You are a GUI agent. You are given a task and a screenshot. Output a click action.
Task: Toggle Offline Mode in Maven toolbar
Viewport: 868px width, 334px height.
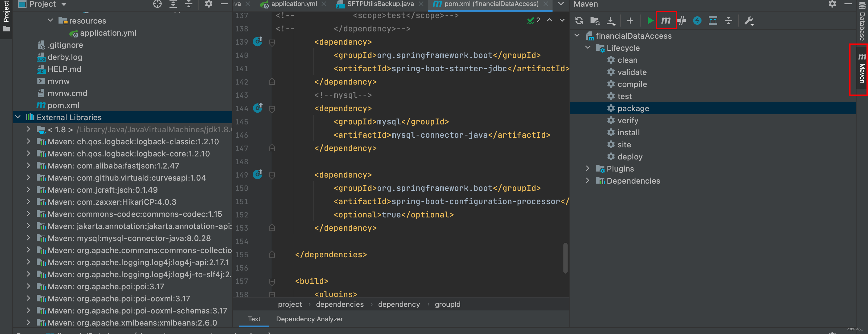[x=682, y=21]
